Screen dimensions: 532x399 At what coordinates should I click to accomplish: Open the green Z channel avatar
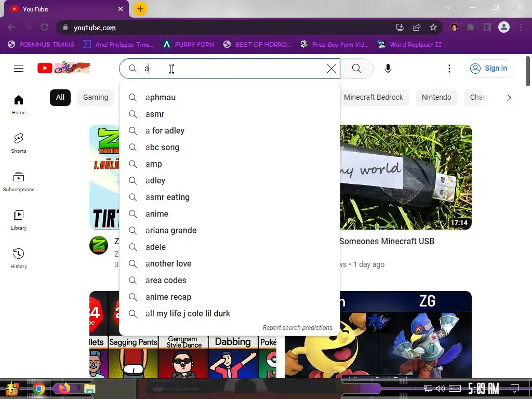click(99, 245)
